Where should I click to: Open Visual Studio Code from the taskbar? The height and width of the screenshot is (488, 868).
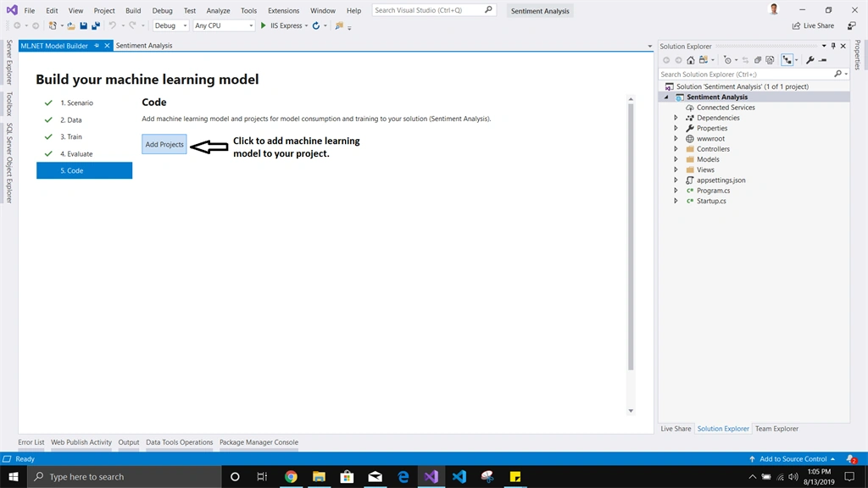(459, 476)
